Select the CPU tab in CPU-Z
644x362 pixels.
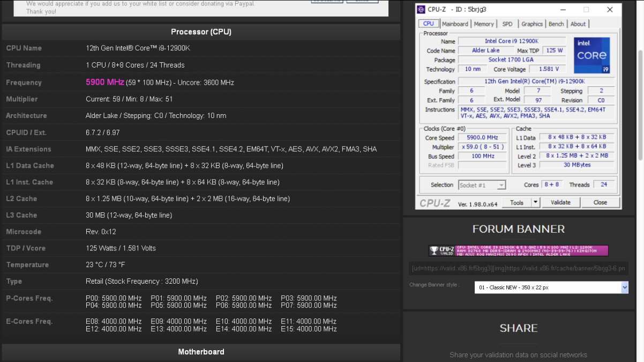[x=429, y=24]
